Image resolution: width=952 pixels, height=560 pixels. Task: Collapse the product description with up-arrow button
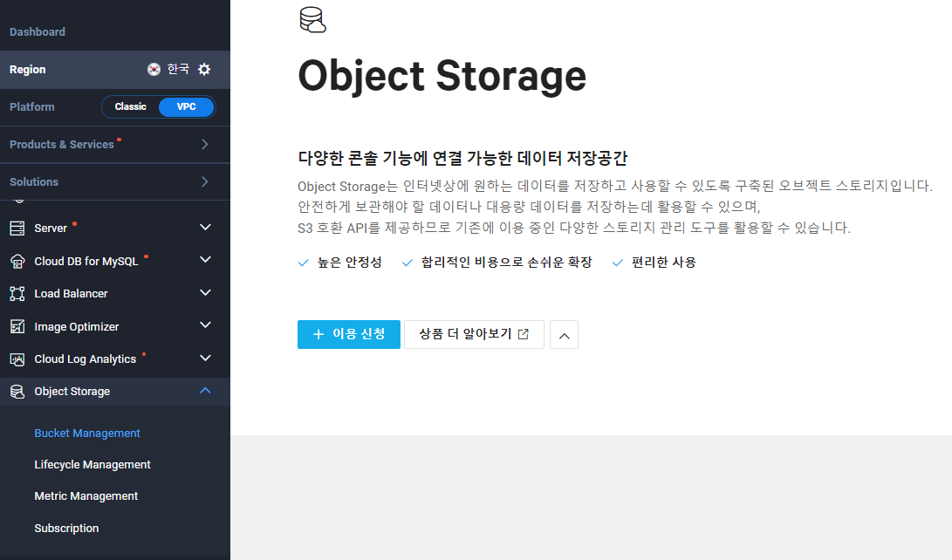(x=564, y=335)
